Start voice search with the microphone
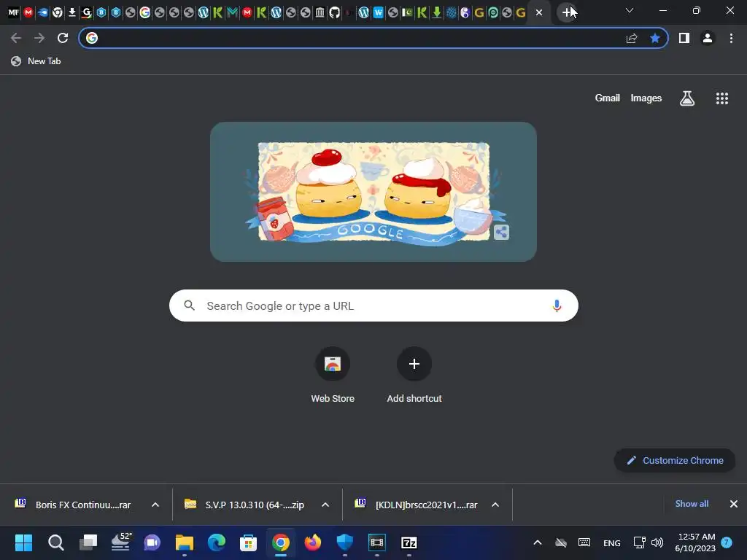 coord(557,306)
